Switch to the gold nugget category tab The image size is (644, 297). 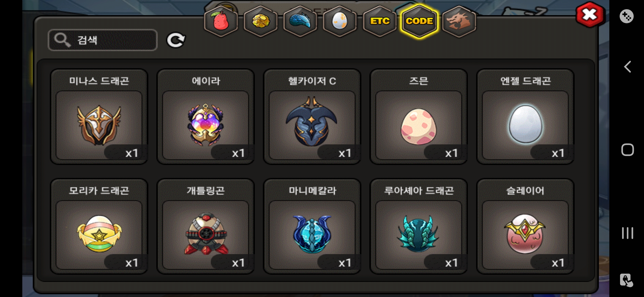261,21
